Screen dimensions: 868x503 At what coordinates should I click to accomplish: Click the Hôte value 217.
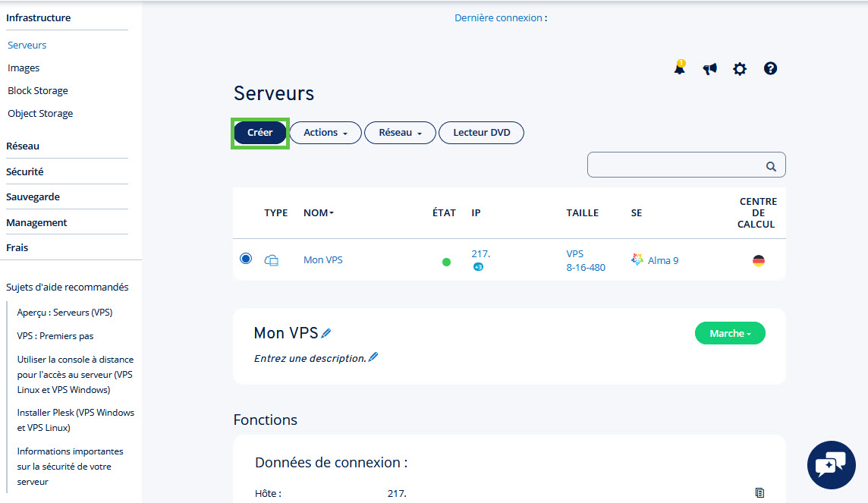(397, 494)
